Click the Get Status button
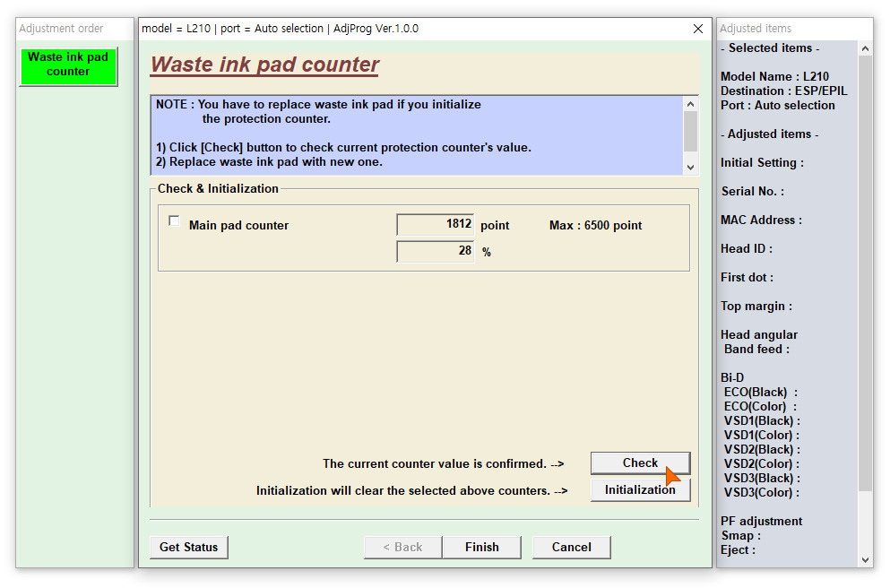The width and height of the screenshot is (890, 588). click(x=188, y=547)
